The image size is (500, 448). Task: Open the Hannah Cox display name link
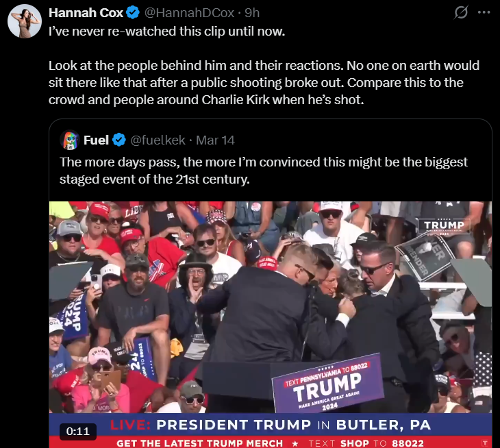click(86, 13)
